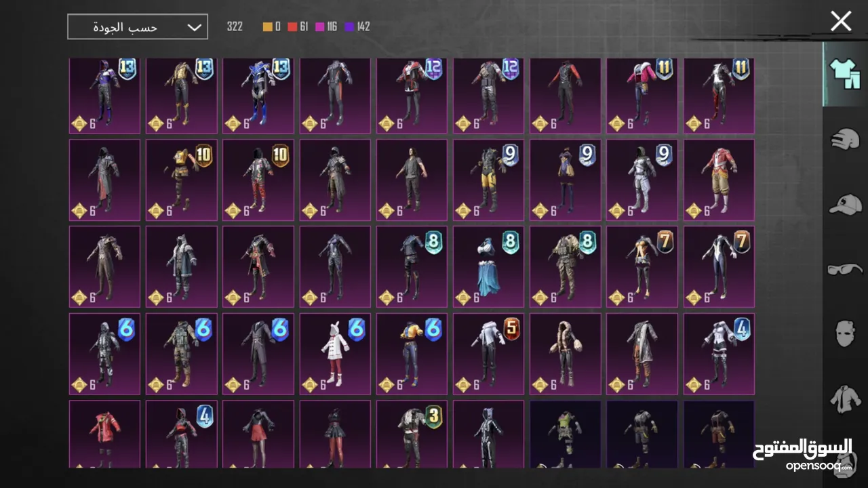Select the grey long coat with orange pants

click(642, 354)
